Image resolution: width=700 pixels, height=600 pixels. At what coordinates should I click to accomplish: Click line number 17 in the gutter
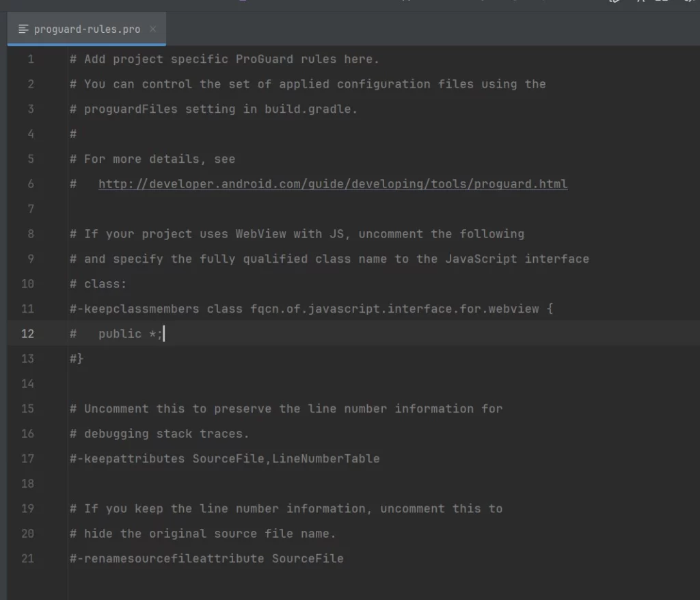click(x=27, y=458)
